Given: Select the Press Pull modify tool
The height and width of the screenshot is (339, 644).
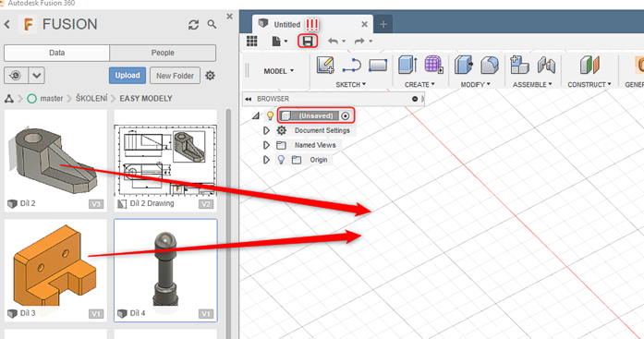Looking at the screenshot, I should pyautogui.click(x=464, y=65).
